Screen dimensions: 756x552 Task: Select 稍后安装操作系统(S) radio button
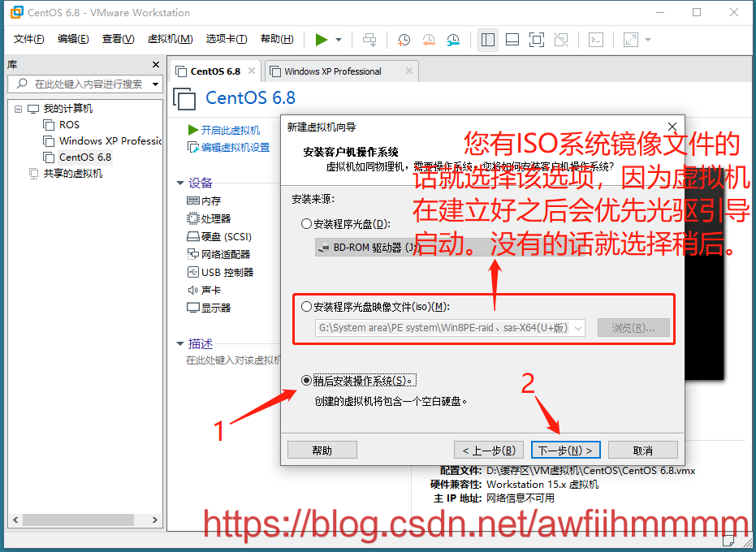[x=306, y=381]
